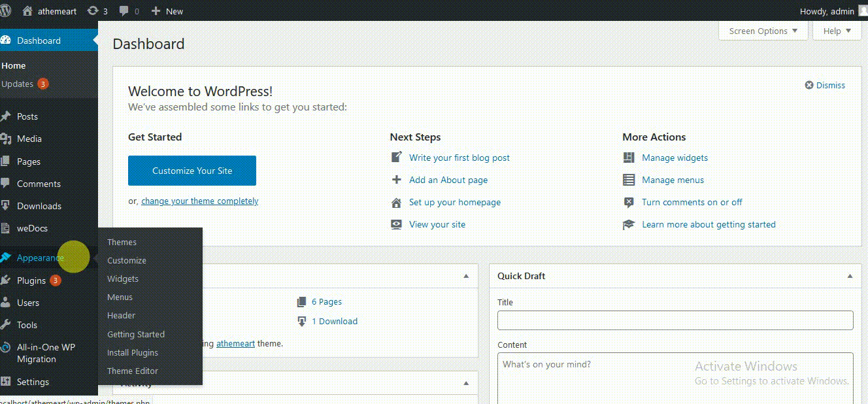Open Widgets in the Appearance flyout
Screen dimensions: 868x404
123,278
